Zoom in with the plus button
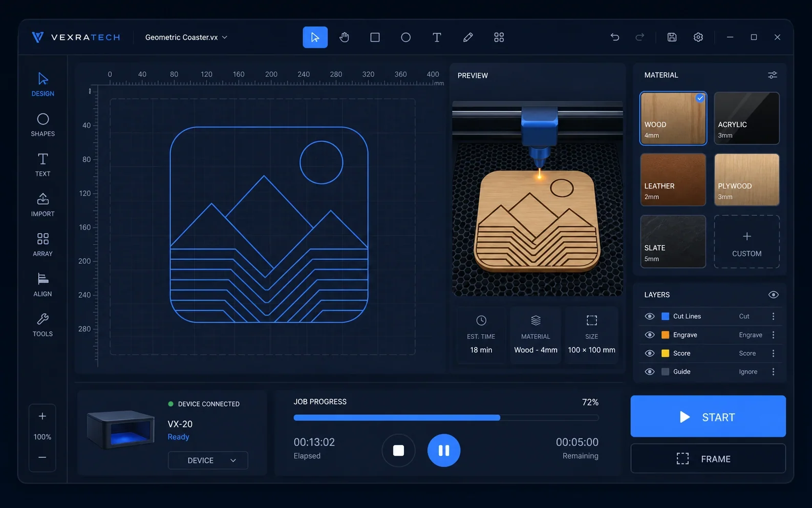The width and height of the screenshot is (812, 508). pos(42,416)
